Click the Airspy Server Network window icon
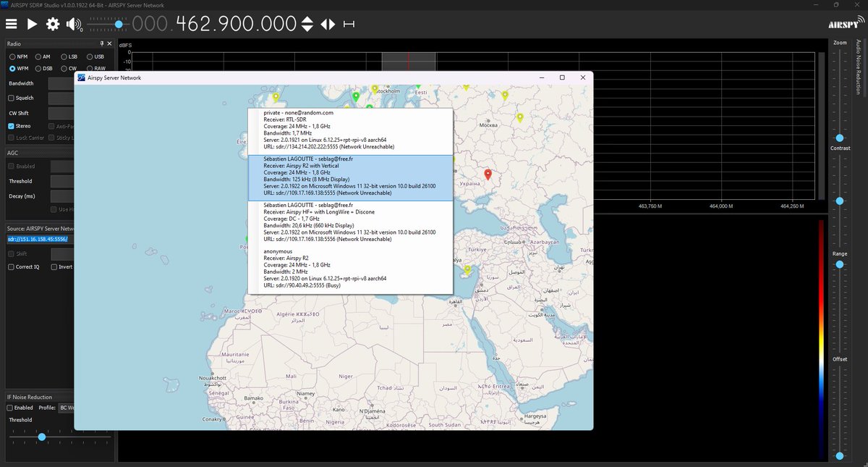 pyautogui.click(x=82, y=77)
